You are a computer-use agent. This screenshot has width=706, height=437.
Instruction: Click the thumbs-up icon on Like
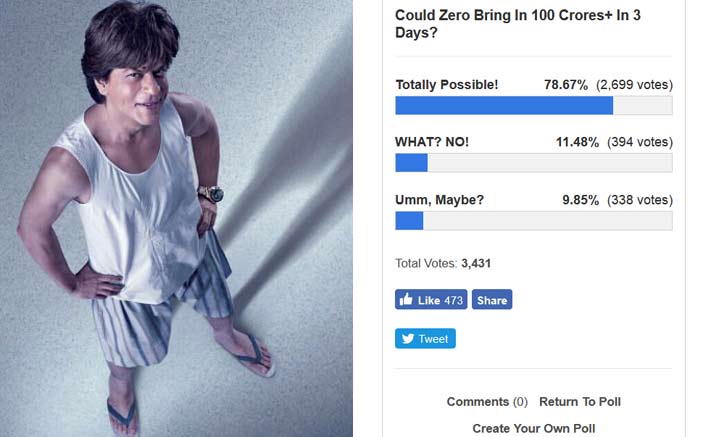pyautogui.click(x=406, y=299)
